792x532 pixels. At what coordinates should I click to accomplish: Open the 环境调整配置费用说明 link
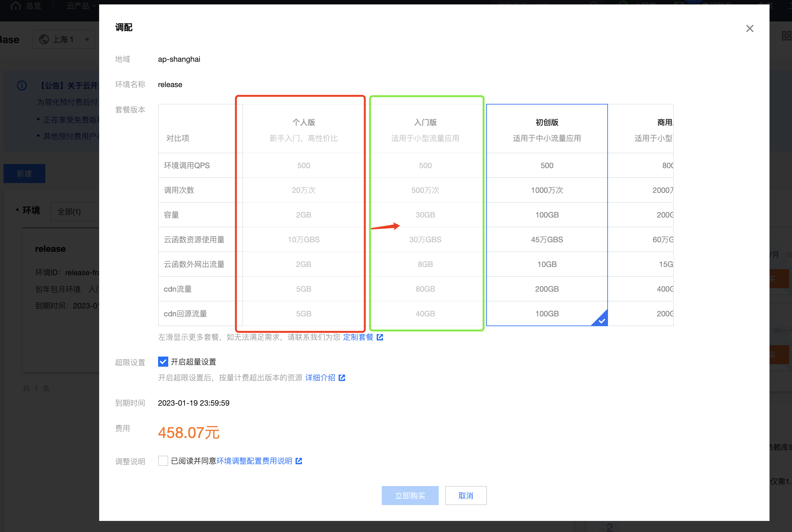254,461
